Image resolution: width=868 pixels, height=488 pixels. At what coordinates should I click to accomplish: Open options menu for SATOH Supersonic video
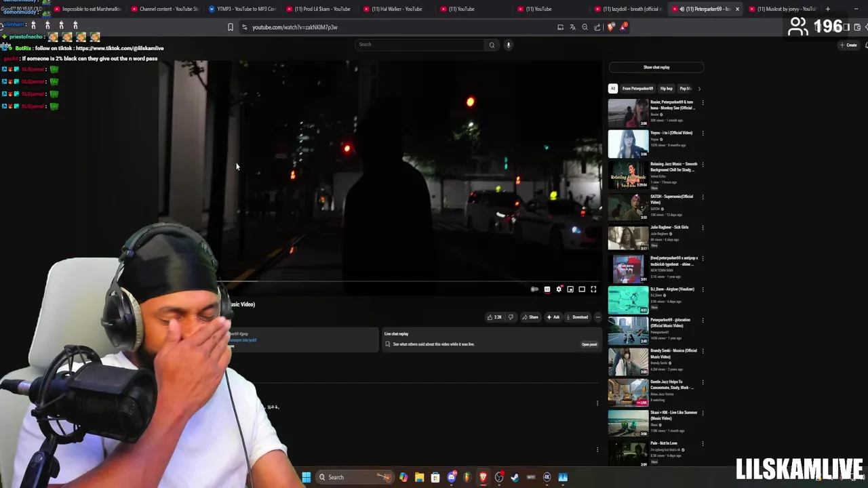click(x=703, y=197)
